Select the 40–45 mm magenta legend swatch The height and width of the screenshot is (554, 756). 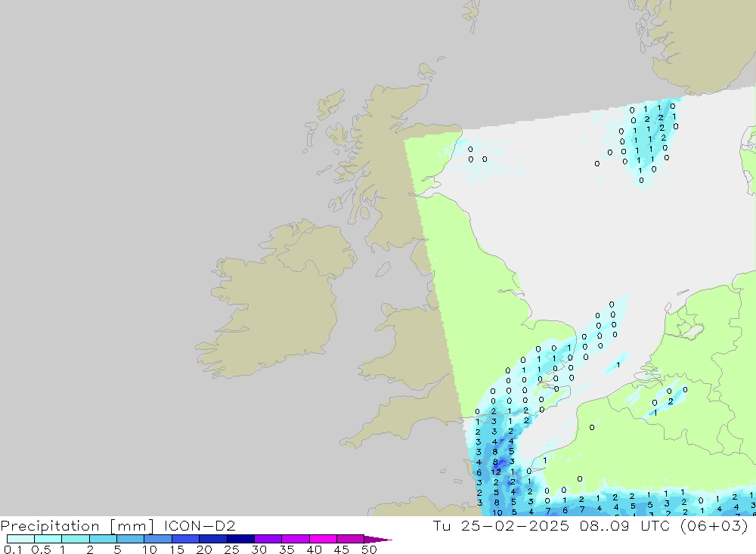pyautogui.click(x=323, y=539)
